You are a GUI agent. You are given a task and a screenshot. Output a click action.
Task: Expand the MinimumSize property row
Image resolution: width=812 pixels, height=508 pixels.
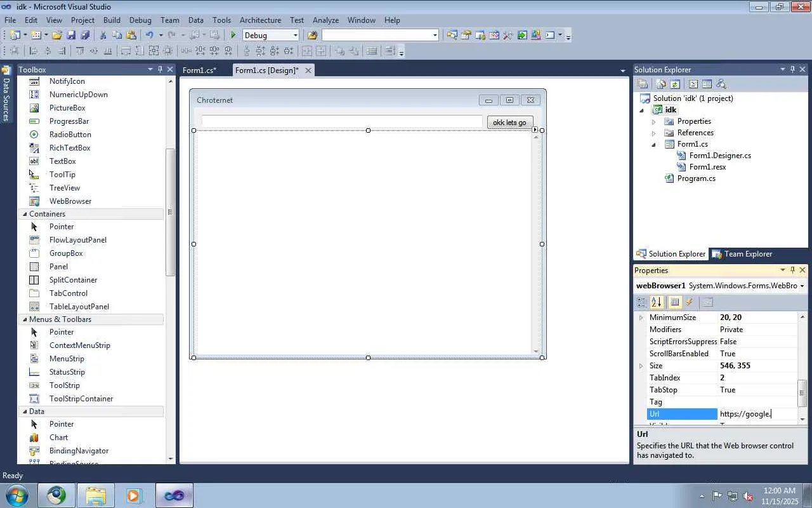coord(641,317)
